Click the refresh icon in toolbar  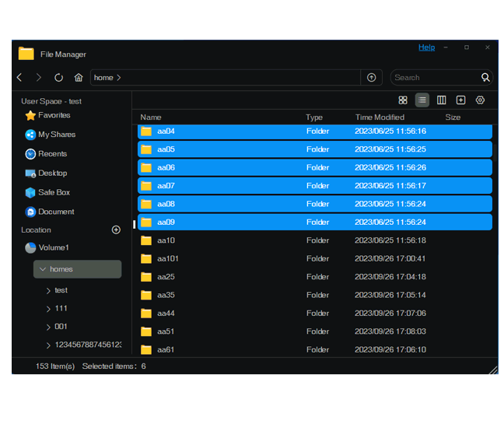[59, 78]
